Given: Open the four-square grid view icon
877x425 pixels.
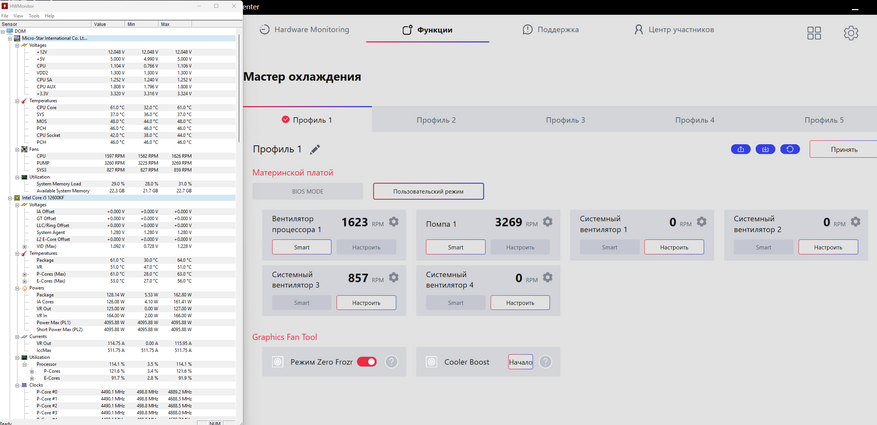Looking at the screenshot, I should click(x=814, y=33).
